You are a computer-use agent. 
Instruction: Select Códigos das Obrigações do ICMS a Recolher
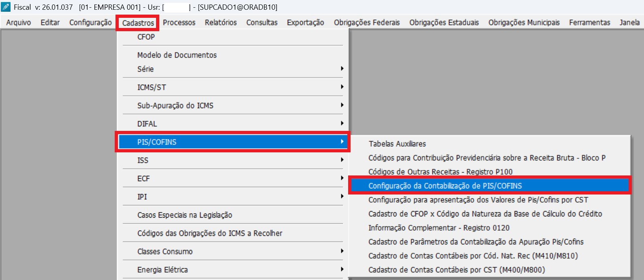233,233
